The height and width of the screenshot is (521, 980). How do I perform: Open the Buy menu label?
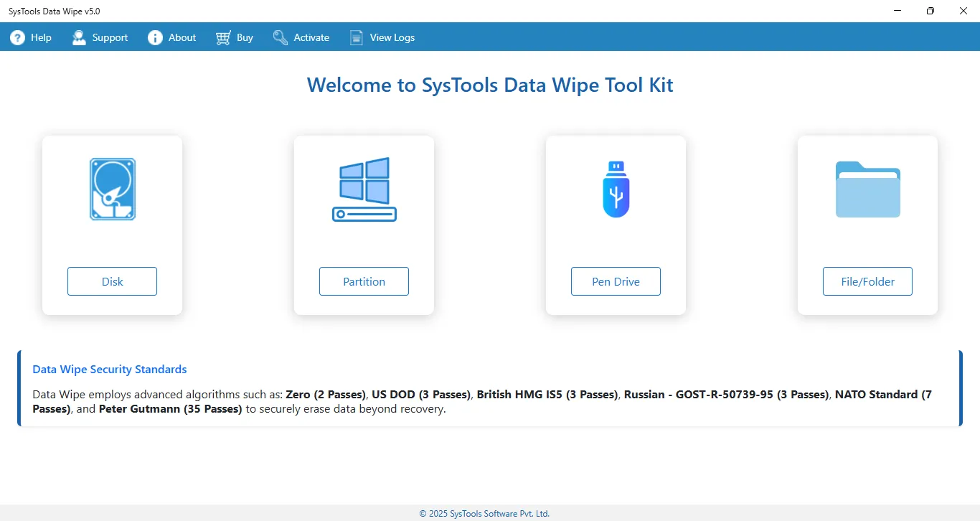(245, 37)
